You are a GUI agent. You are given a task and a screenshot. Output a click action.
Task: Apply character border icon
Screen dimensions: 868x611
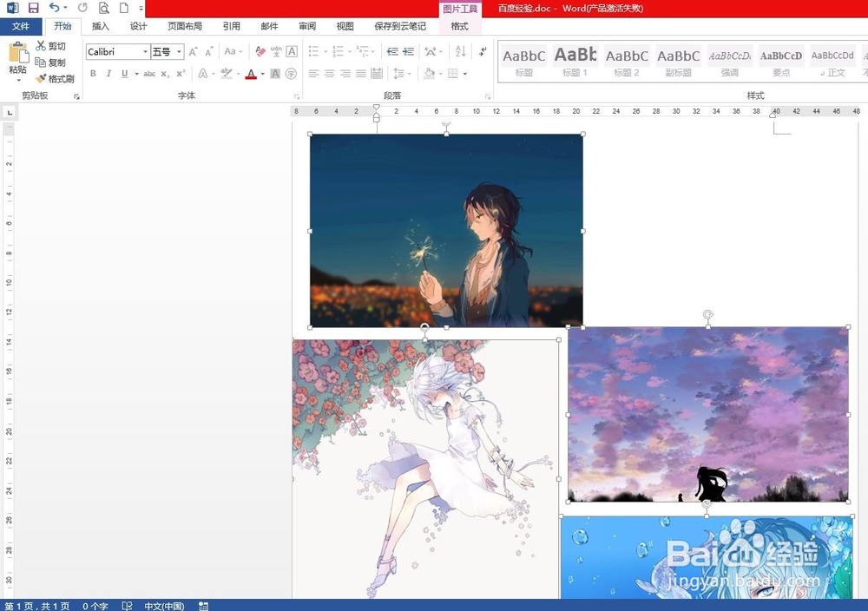(x=292, y=51)
